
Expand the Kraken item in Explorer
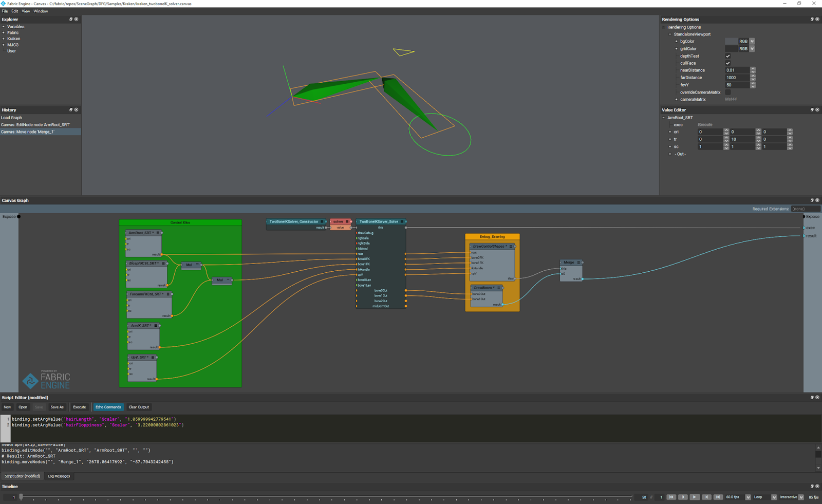click(x=4, y=39)
